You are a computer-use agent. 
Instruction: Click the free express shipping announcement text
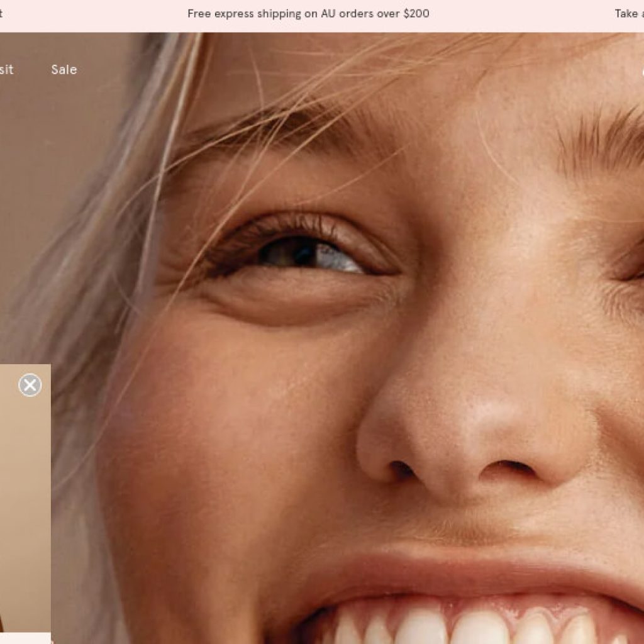point(308,14)
